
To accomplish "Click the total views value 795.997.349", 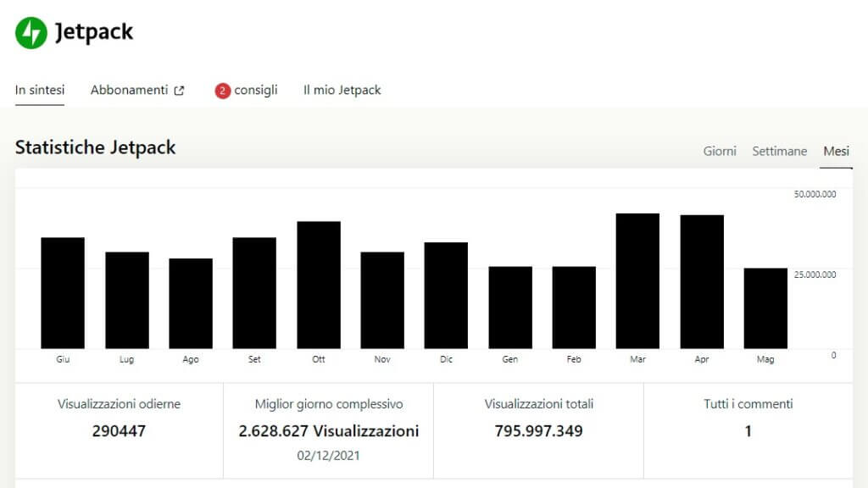I will [538, 431].
